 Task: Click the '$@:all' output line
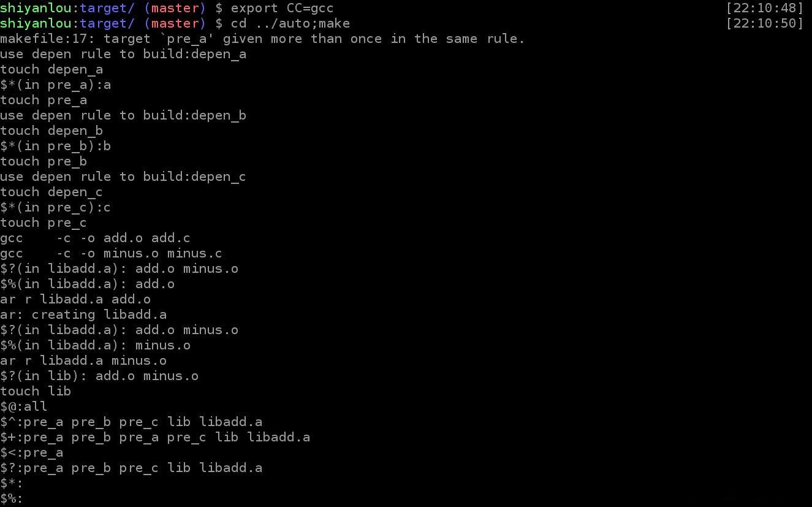pos(24,406)
